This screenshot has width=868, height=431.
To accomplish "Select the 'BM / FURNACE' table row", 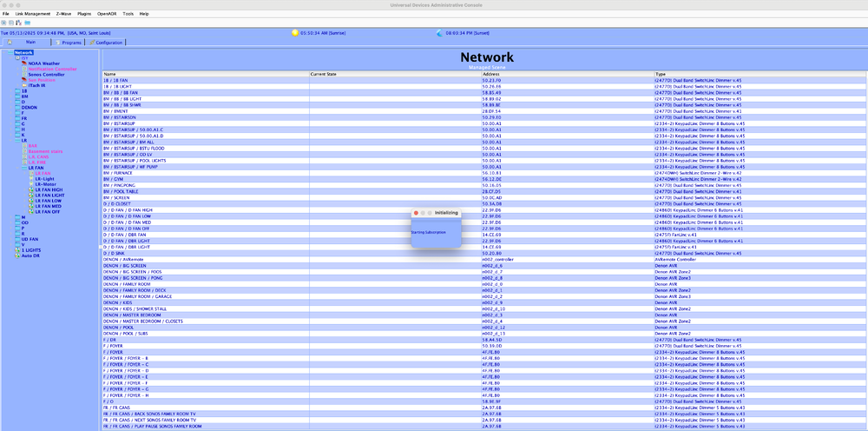I will (483, 173).
